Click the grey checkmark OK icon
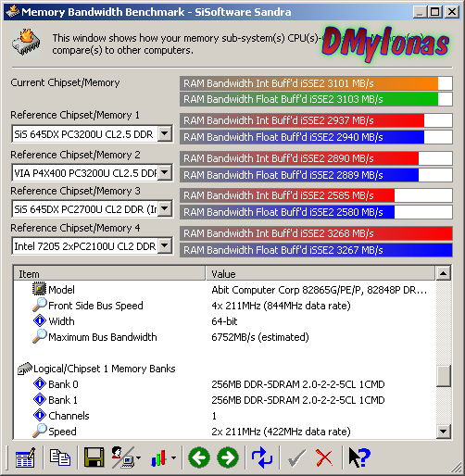Screen dimensions: 465x476 (x=296, y=458)
